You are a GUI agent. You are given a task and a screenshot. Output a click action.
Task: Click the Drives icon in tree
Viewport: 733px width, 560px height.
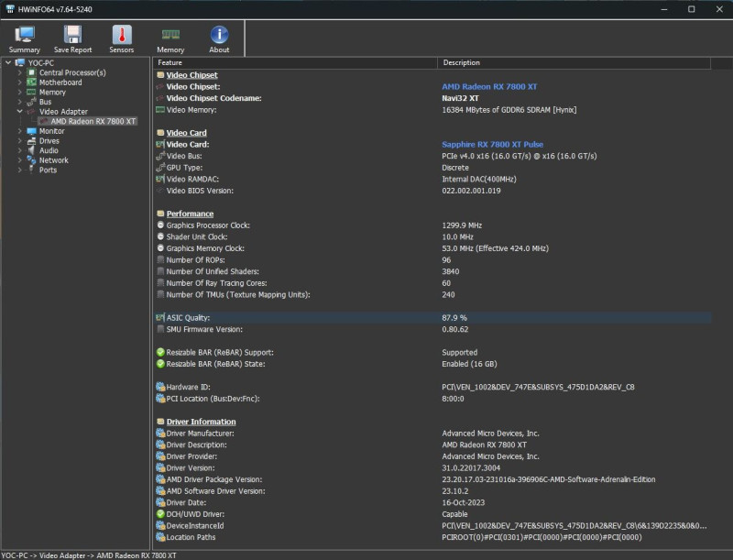click(31, 141)
